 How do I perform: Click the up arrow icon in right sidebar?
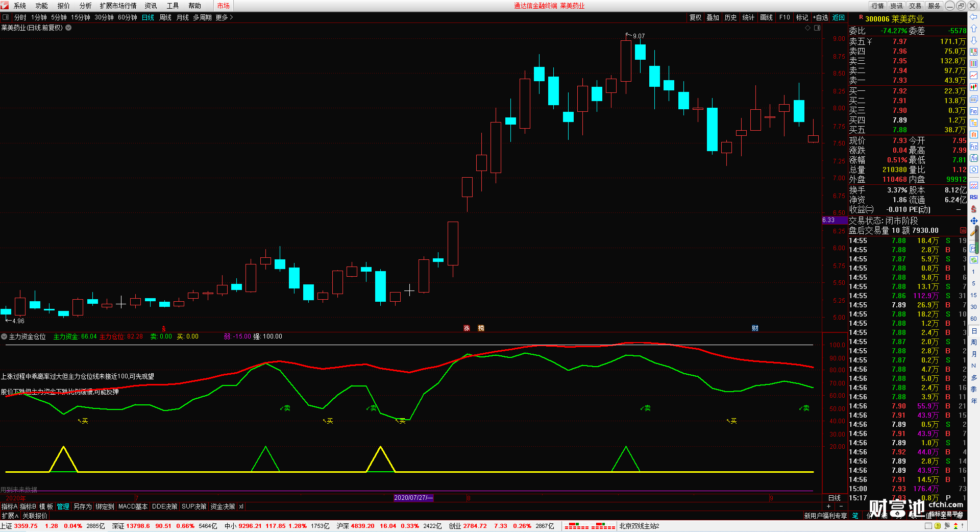point(974,29)
